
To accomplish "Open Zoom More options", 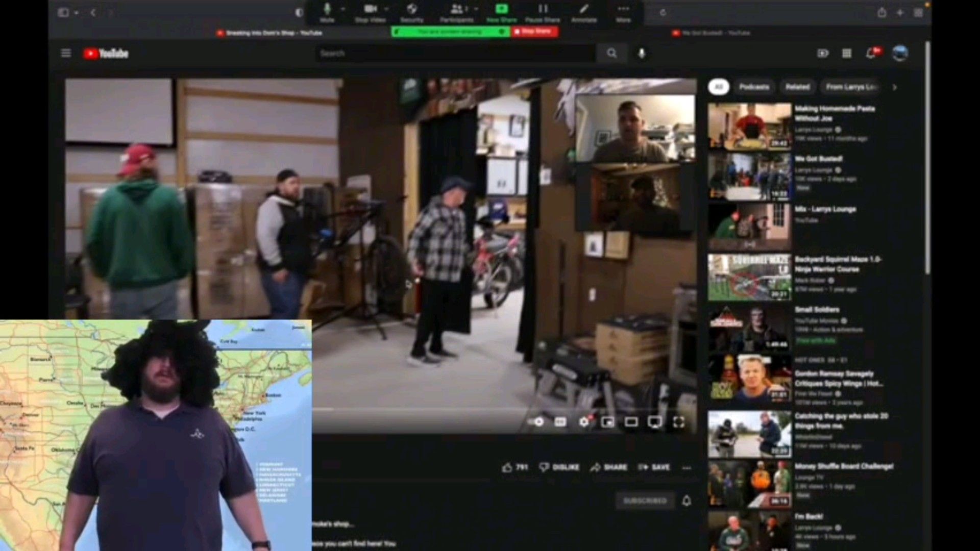I will 623,12.
